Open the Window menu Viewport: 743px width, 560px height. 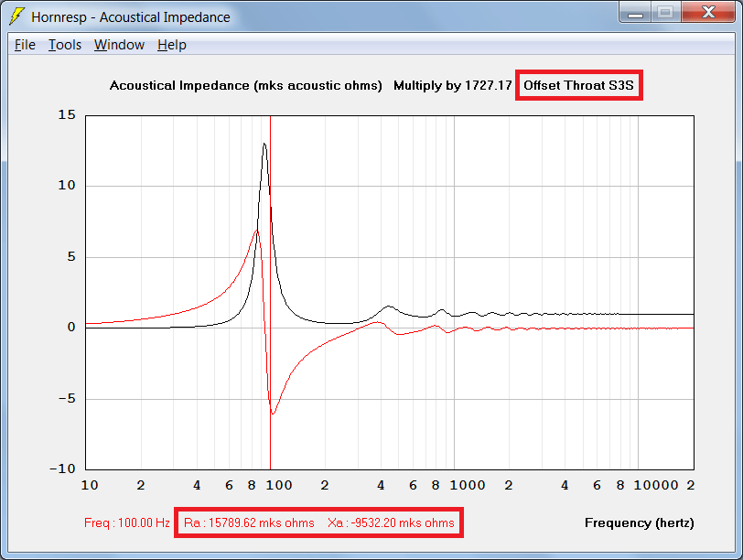point(119,45)
